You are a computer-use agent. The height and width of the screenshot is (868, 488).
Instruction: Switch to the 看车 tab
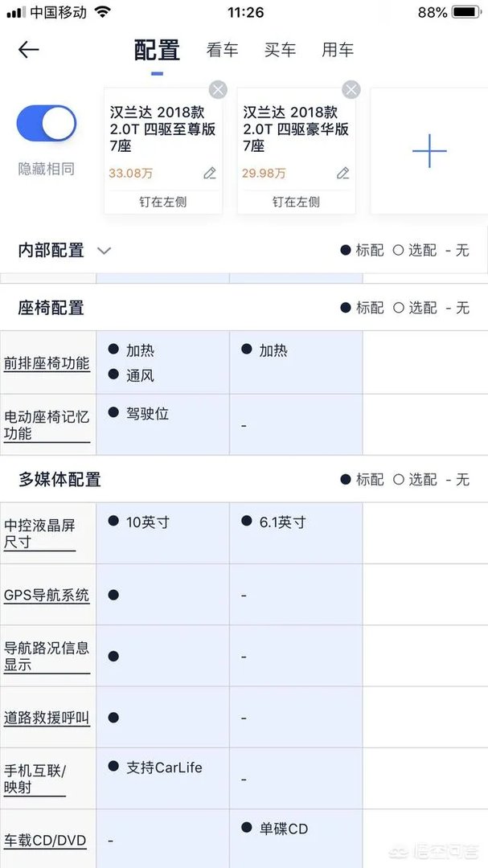click(x=222, y=50)
